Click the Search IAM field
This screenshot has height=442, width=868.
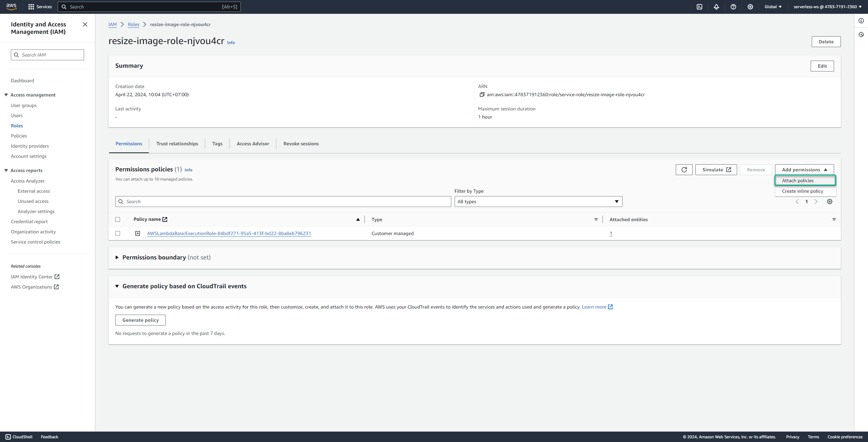tap(47, 55)
